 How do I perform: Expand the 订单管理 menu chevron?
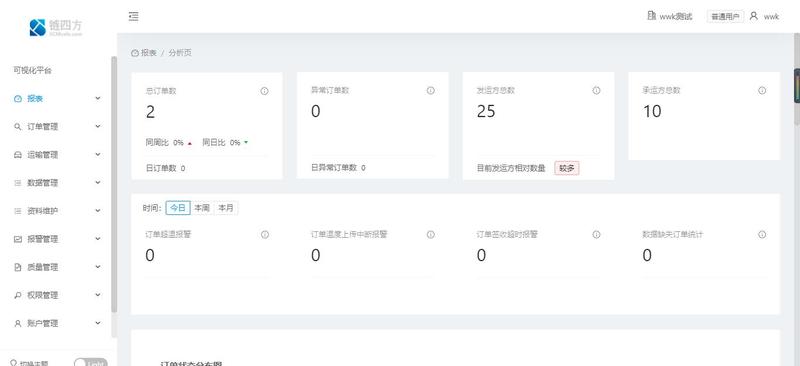pyautogui.click(x=98, y=127)
